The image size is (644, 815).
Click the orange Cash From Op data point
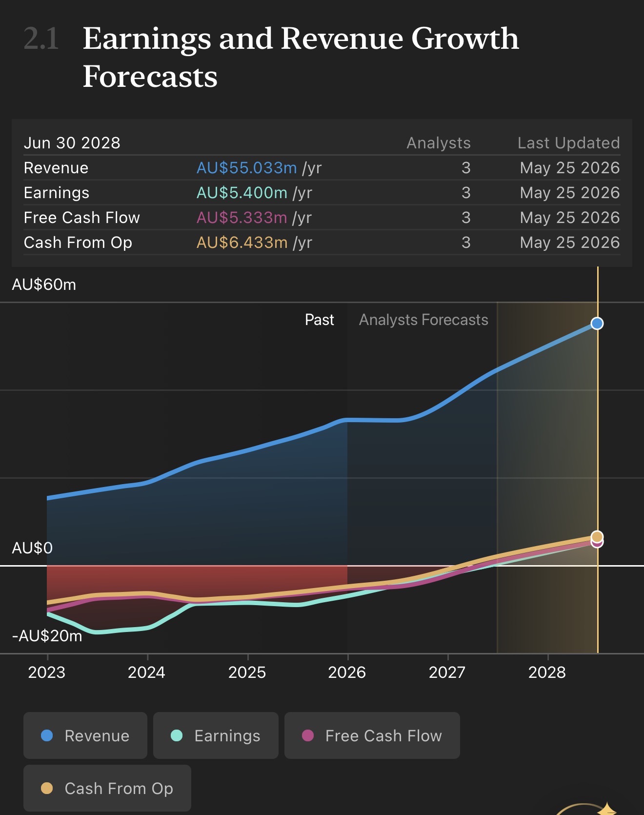click(x=597, y=537)
